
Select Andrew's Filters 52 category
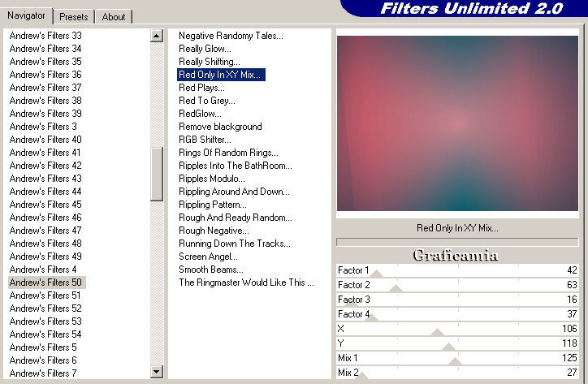click(x=45, y=308)
